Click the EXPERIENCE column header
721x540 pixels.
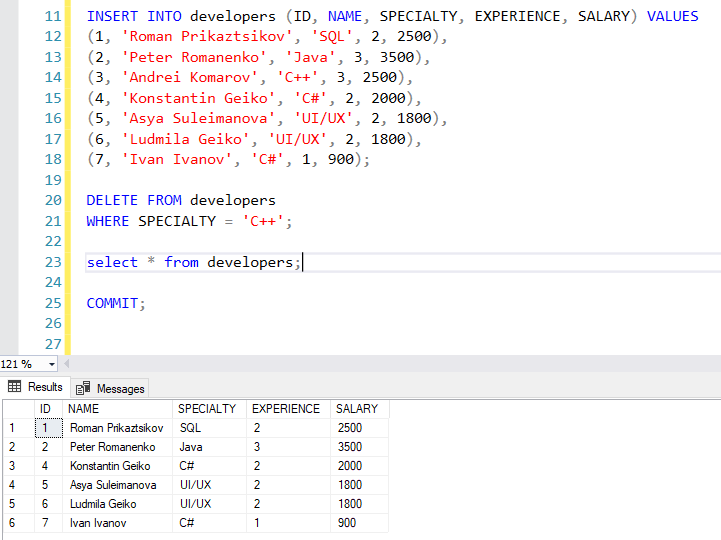click(x=286, y=409)
